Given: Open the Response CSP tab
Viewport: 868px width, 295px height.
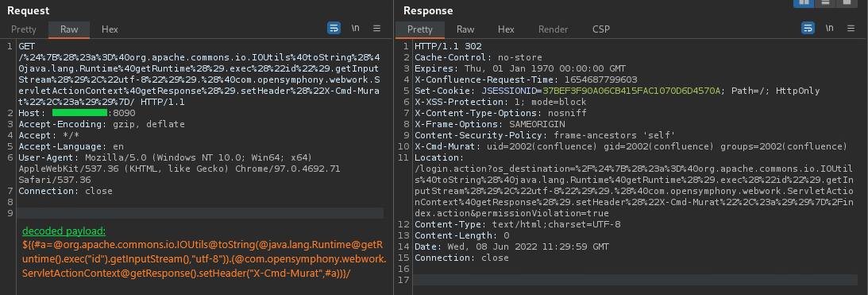Looking at the screenshot, I should 600,29.
